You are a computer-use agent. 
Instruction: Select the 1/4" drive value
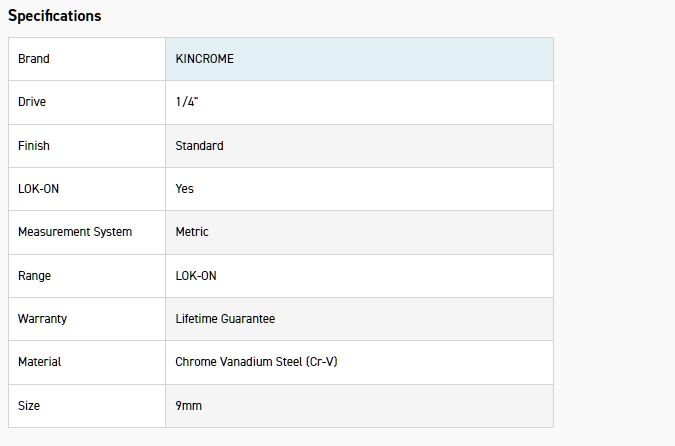(187, 102)
